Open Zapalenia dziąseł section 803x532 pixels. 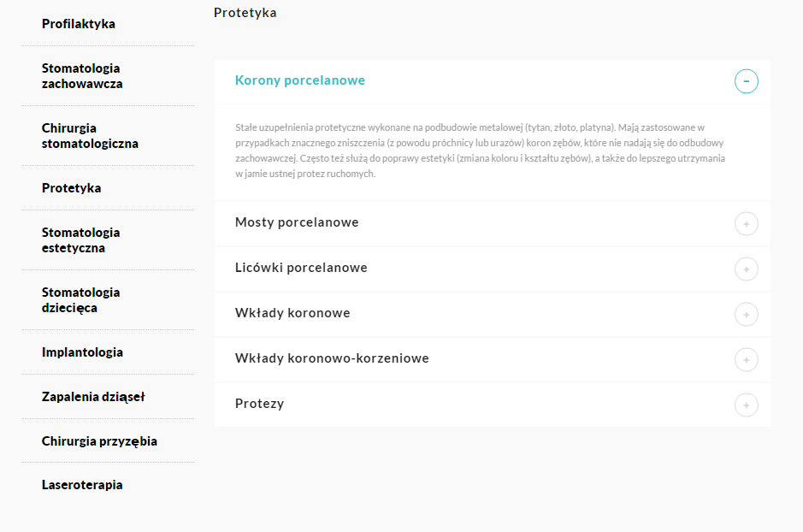pyautogui.click(x=93, y=397)
